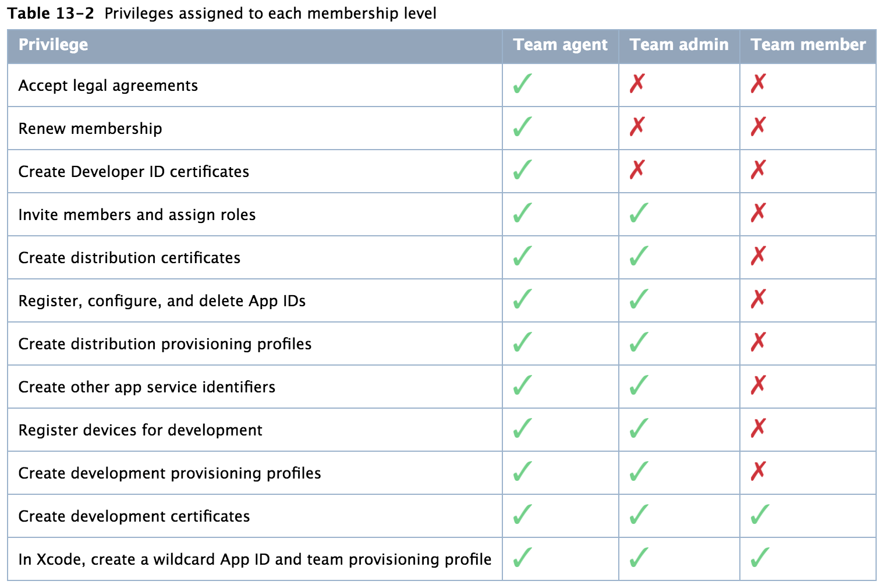The image size is (886, 588).
Task: Click the Team agent checkmark for Accept legal agreements
Action: click(x=522, y=84)
